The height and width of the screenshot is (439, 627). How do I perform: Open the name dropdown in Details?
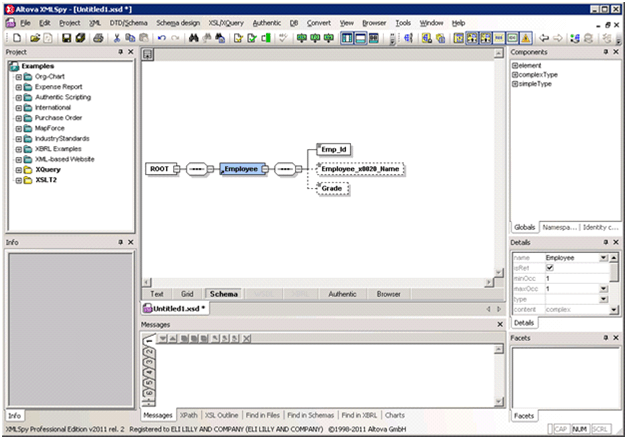pyautogui.click(x=603, y=258)
